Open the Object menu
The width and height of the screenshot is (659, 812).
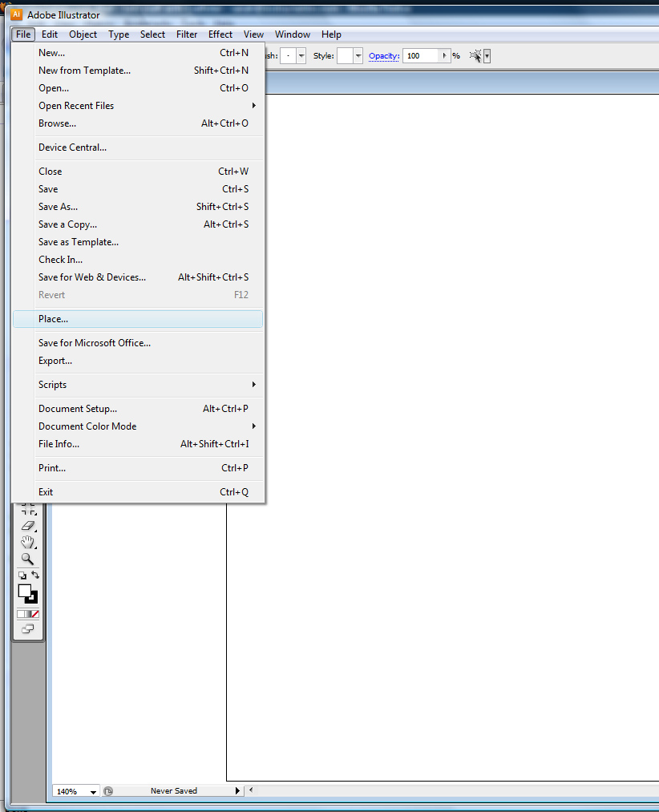83,34
